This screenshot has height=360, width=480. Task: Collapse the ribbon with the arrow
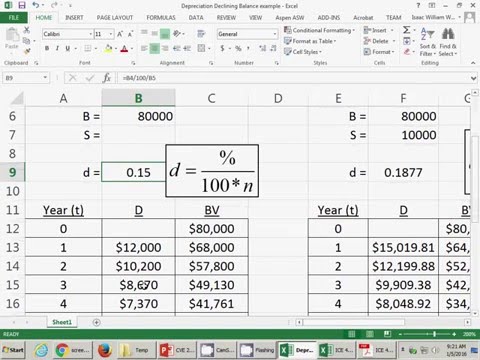tap(473, 63)
